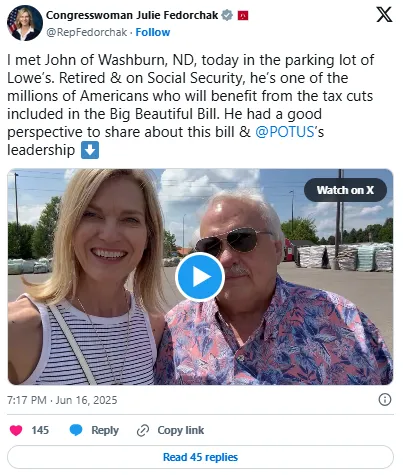The height and width of the screenshot is (475, 403).
Task: Click the Congresswoman Julie Fedorchak name
Action: coord(132,15)
